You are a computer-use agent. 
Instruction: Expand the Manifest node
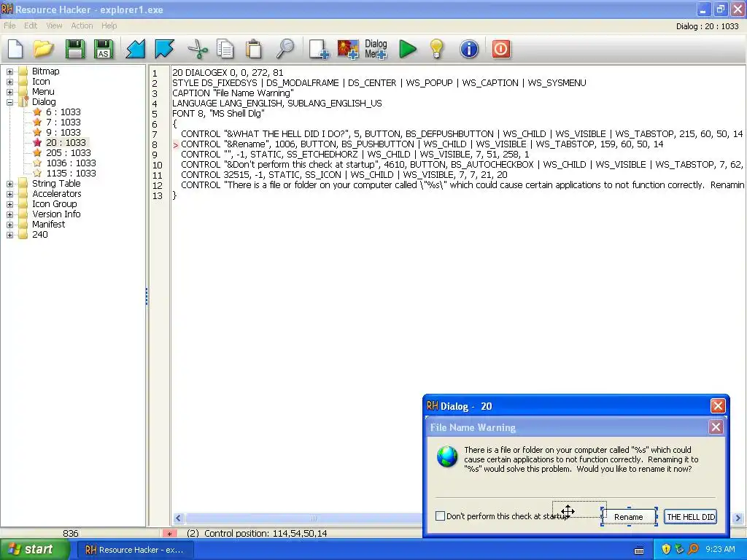pyautogui.click(x=9, y=225)
